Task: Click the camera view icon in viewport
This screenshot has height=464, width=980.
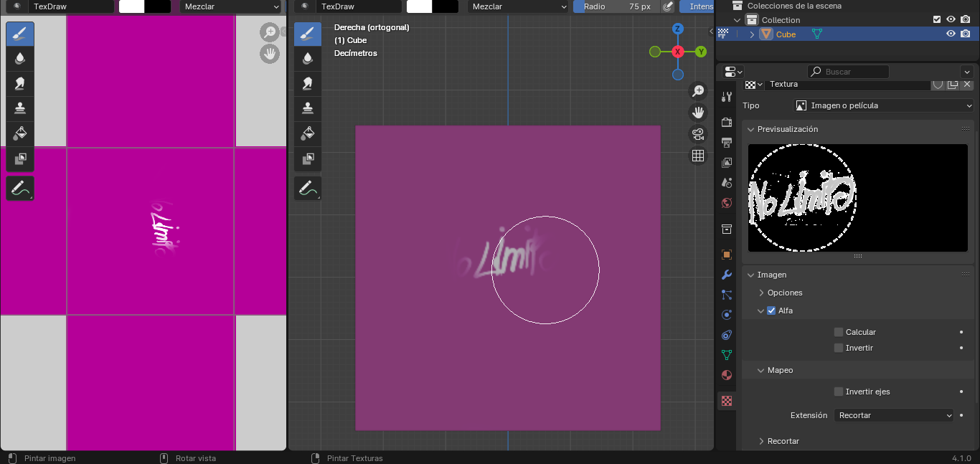Action: click(x=697, y=134)
